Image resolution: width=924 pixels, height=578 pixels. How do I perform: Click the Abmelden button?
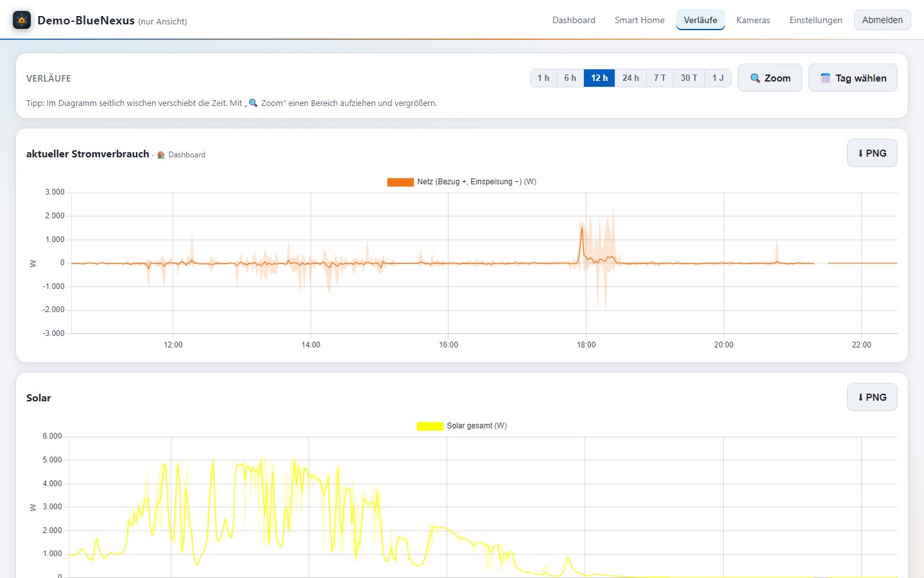[x=882, y=20]
